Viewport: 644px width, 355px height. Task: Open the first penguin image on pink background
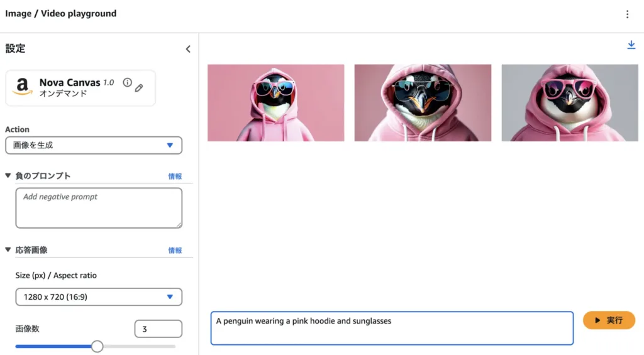(x=275, y=102)
